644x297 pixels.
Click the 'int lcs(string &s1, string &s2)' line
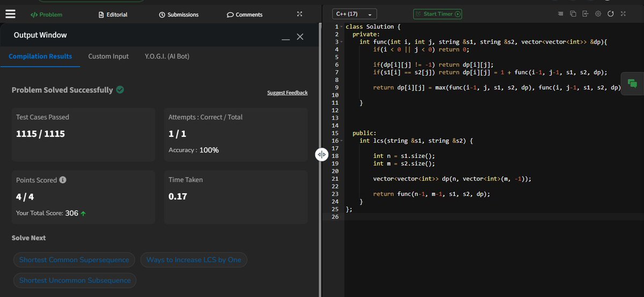point(416,141)
